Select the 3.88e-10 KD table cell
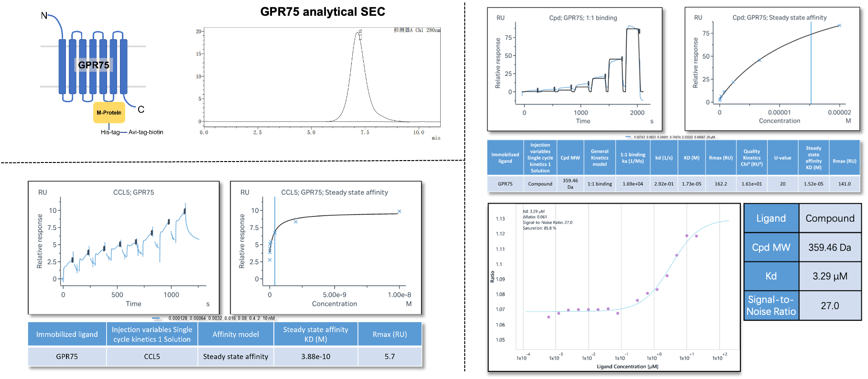Viewport: 868px width, 379px height. pyautogui.click(x=315, y=357)
